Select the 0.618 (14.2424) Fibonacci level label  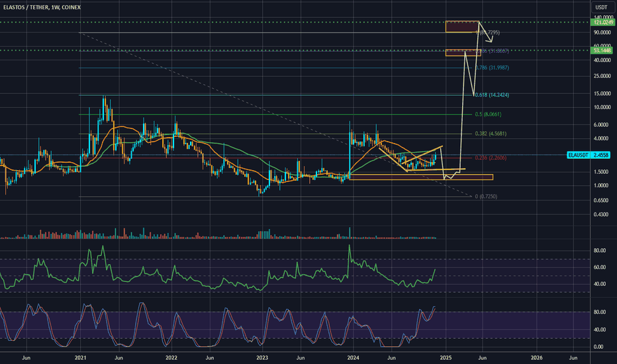click(492, 95)
